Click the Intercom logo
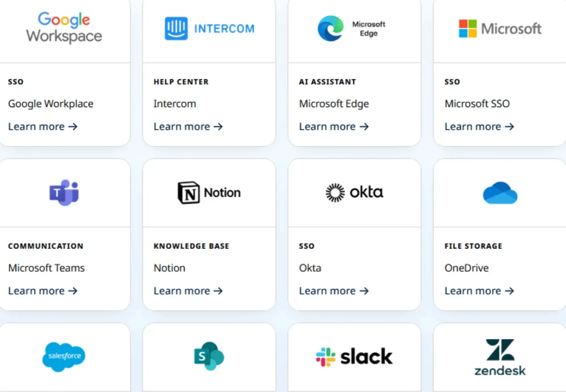Image resolution: width=566 pixels, height=392 pixels. [x=209, y=28]
